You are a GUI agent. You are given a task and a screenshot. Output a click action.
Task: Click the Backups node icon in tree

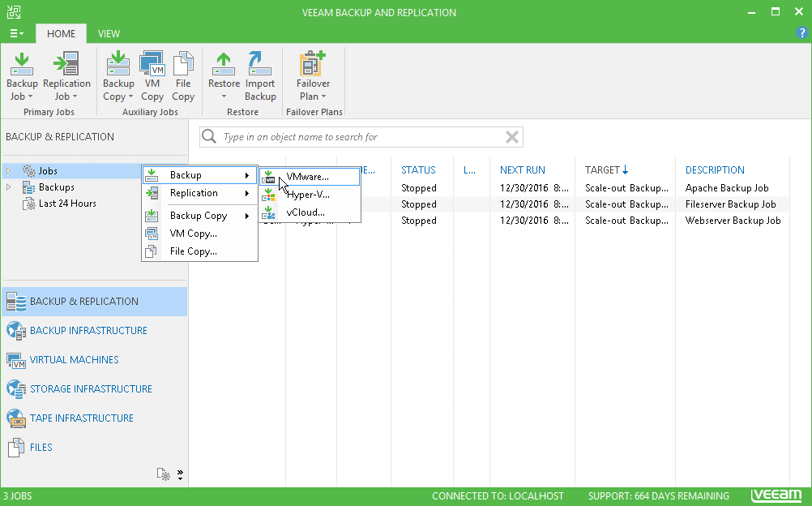[29, 187]
